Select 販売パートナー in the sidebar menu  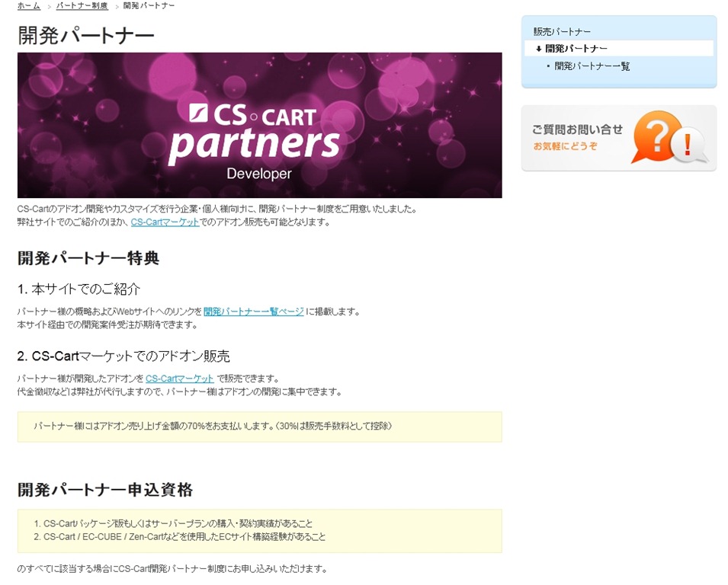click(x=562, y=31)
